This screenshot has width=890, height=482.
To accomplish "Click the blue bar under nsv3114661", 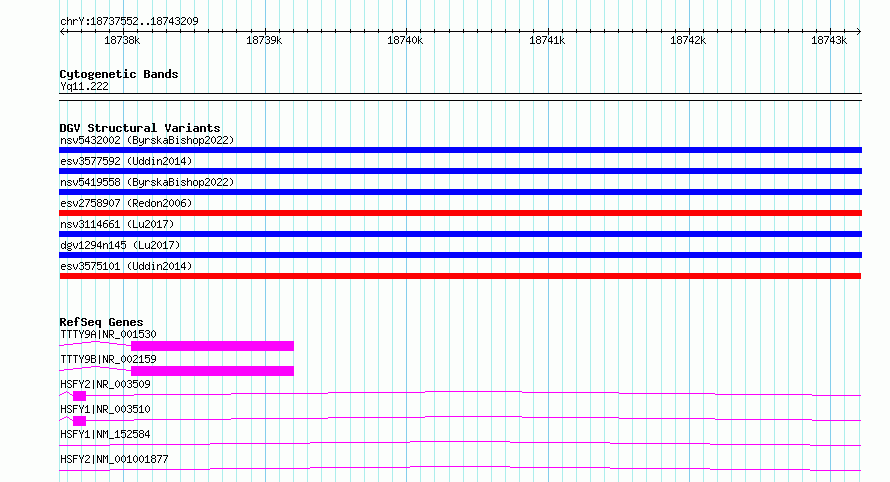I will (460, 234).
